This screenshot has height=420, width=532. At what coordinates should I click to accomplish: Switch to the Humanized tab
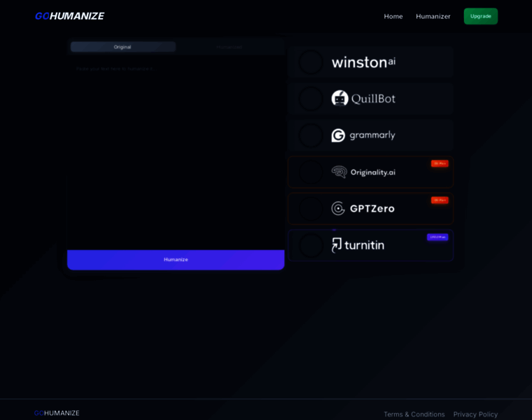pyautogui.click(x=229, y=47)
